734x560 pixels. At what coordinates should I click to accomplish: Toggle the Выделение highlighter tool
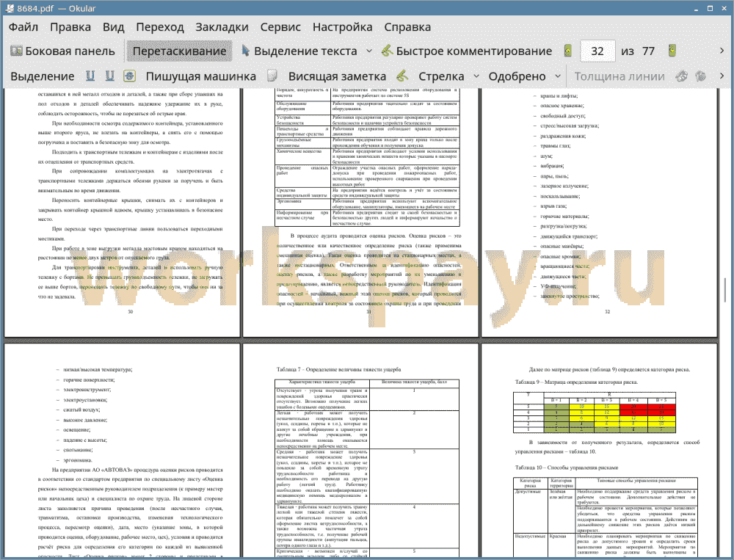(x=43, y=76)
